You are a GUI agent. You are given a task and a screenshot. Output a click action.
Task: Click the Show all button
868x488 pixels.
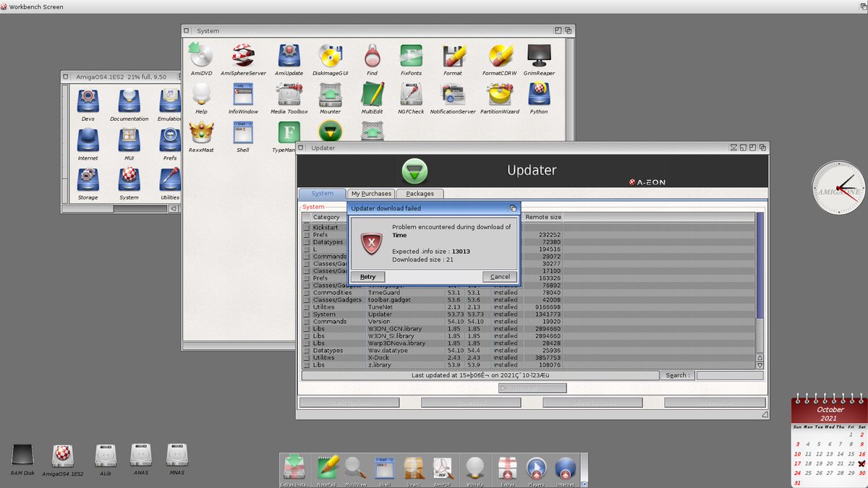tap(532, 388)
